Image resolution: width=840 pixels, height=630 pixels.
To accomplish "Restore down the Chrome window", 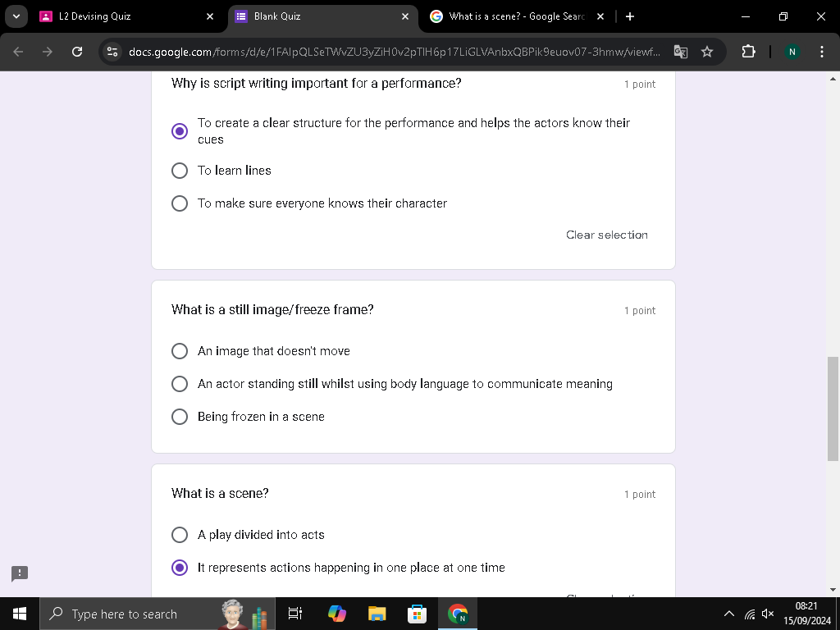I will click(783, 16).
